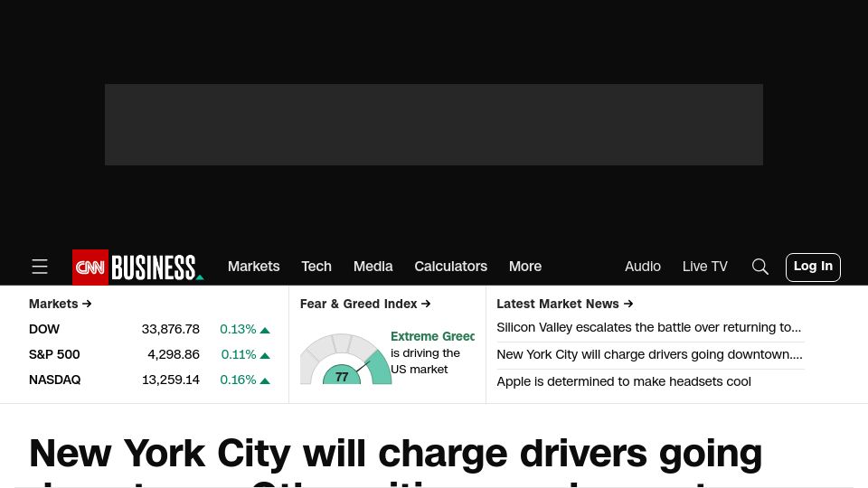Click 'is driving the US market' text
This screenshot has width=868, height=488.
[425, 361]
